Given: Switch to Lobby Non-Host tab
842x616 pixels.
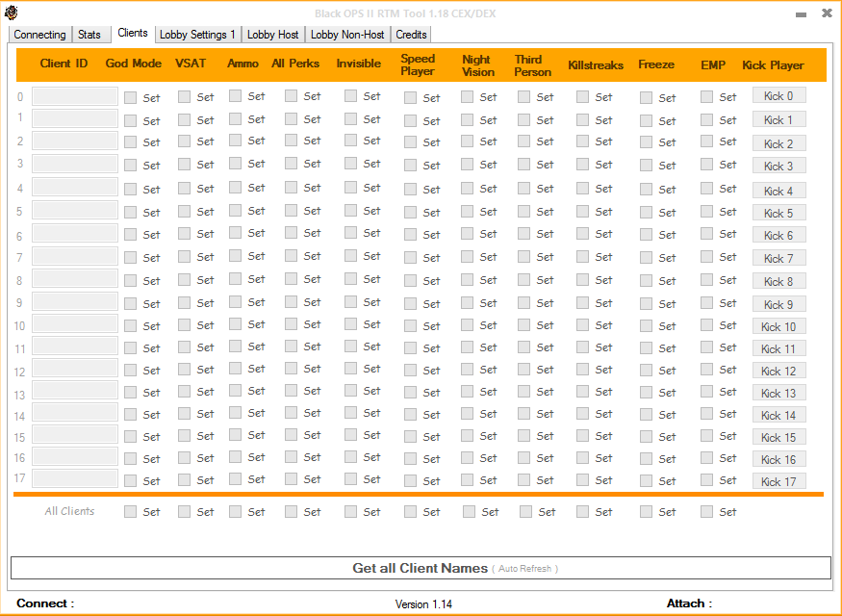Looking at the screenshot, I should (347, 35).
